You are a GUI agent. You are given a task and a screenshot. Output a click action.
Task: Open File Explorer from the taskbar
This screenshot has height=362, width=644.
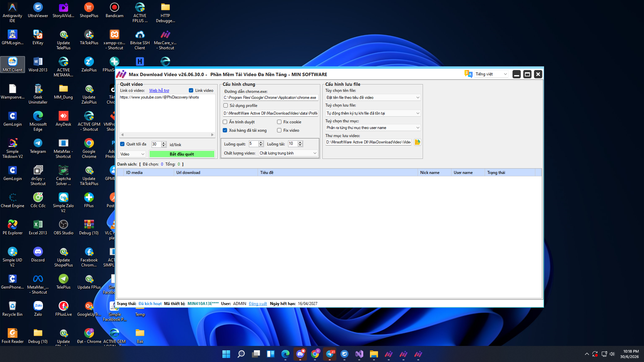click(374, 354)
